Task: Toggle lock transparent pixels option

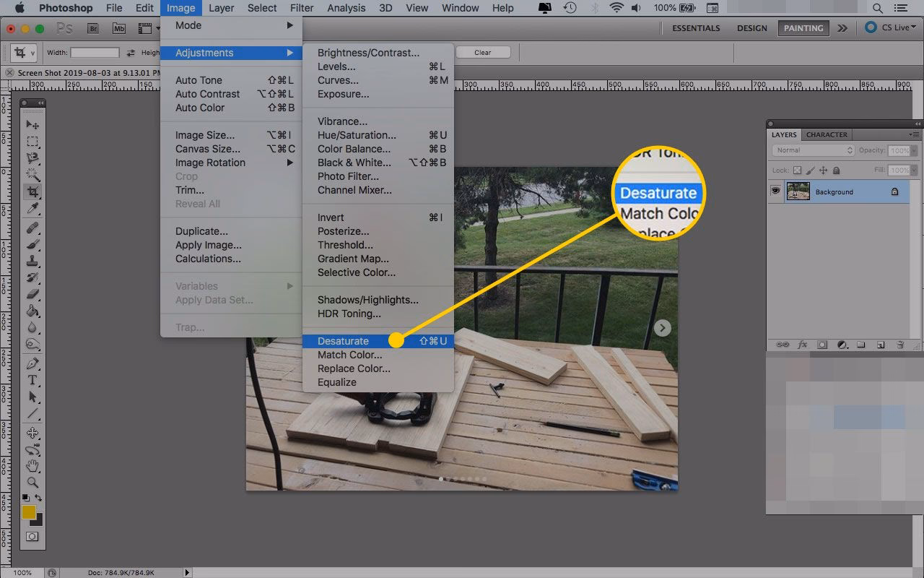Action: pyautogui.click(x=798, y=171)
